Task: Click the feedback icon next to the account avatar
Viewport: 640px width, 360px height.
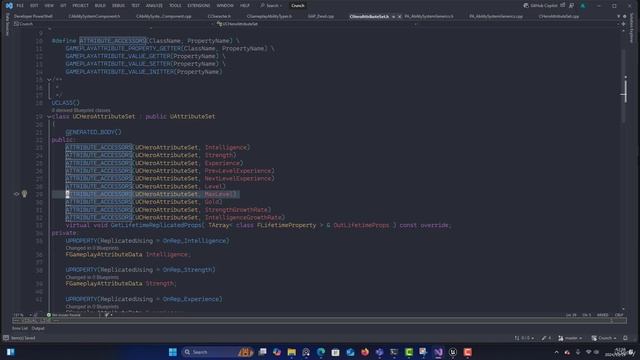Action: (x=571, y=6)
